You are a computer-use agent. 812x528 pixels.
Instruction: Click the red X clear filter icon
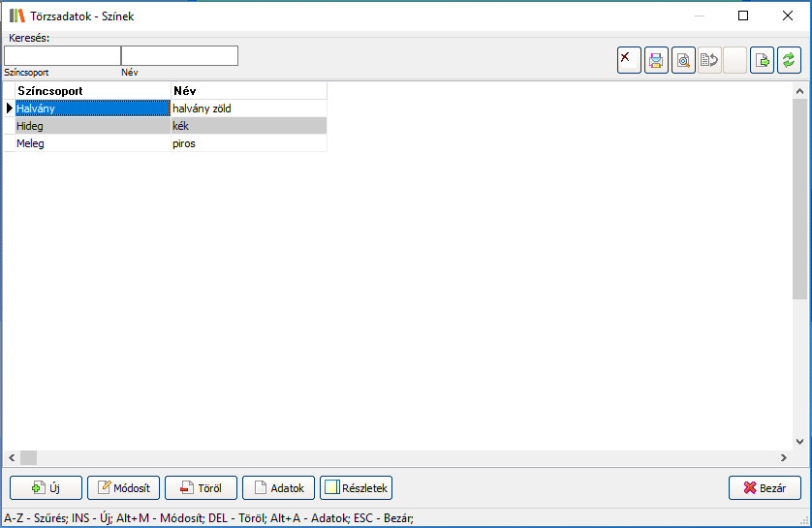[629, 60]
